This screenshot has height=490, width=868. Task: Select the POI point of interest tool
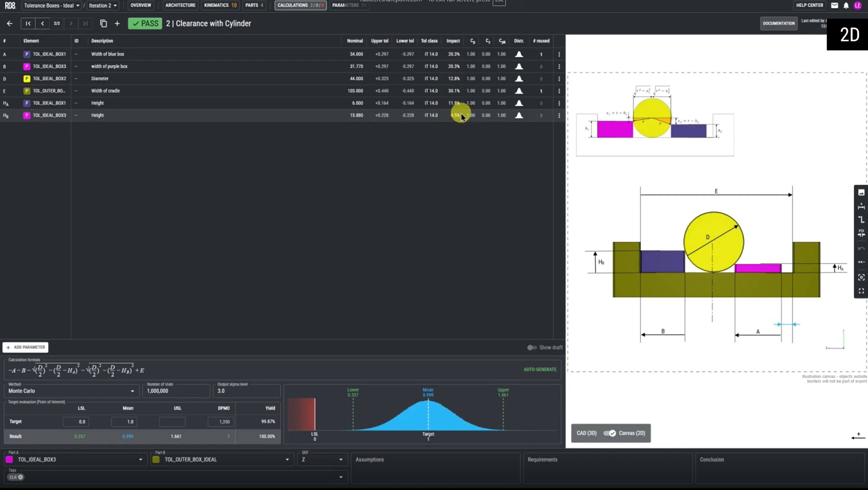click(x=861, y=233)
